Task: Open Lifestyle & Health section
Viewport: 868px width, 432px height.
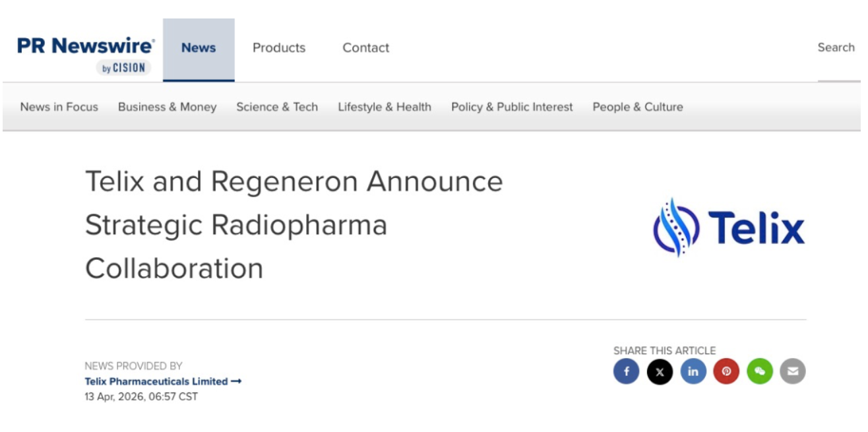Action: pos(385,107)
